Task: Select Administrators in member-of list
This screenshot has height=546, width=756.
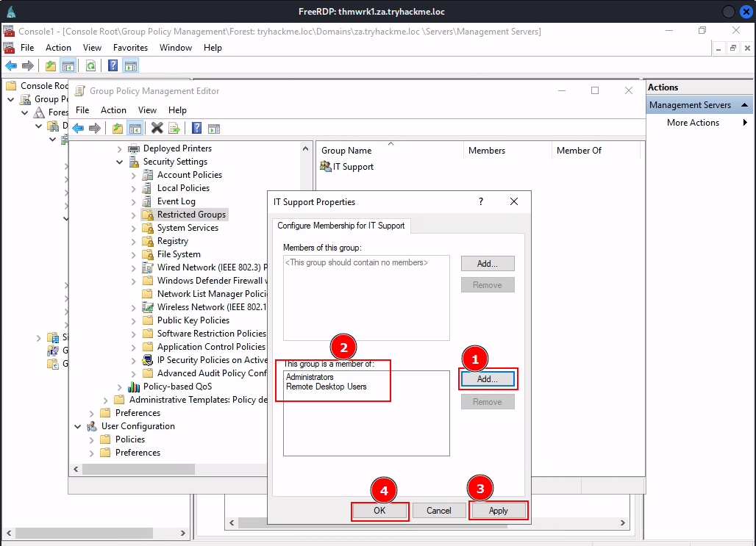Action: (x=310, y=377)
